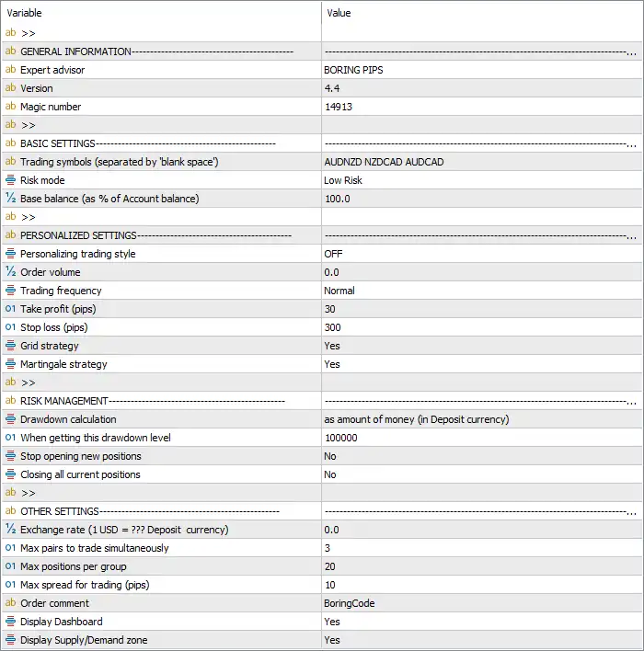Click the string icon beside Order comment

point(10,603)
